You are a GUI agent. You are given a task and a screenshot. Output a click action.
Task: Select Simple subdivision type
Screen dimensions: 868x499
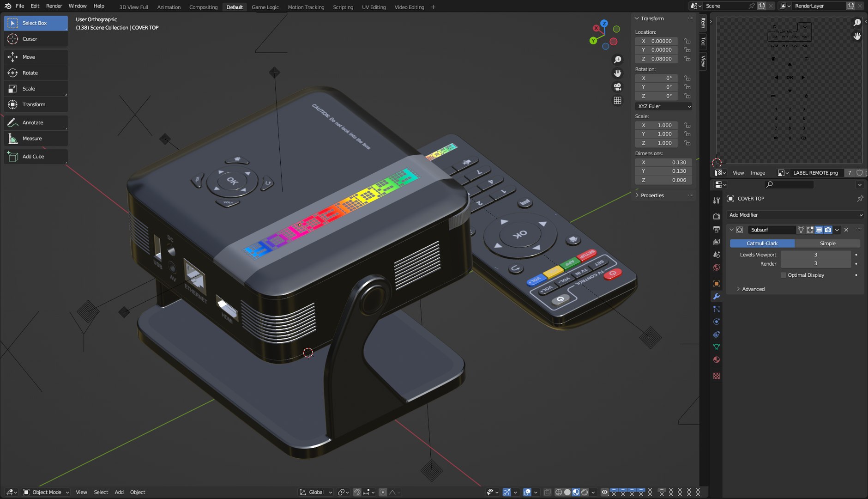click(x=827, y=243)
